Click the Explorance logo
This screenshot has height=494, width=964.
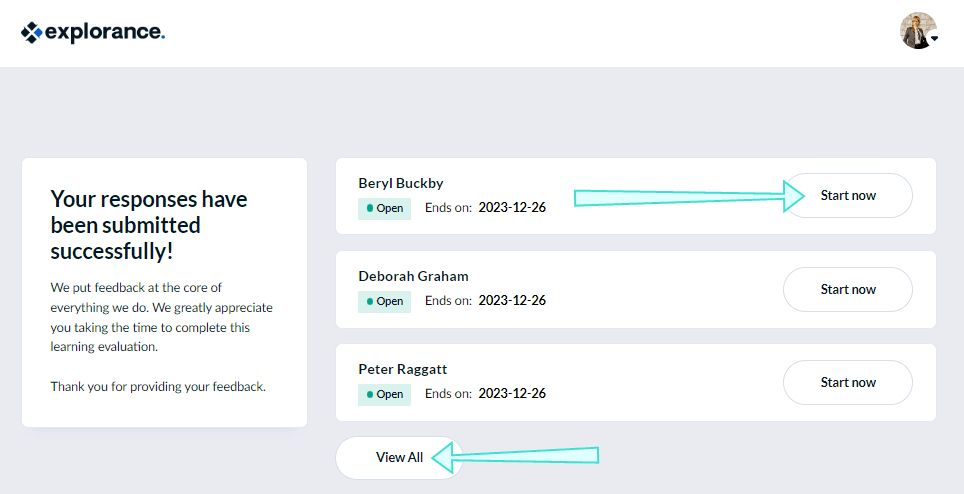92,32
